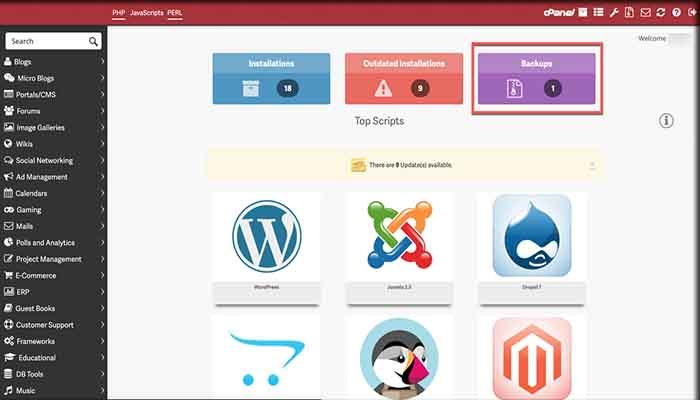Screen dimensions: 700x400
Task: Open the Installations summary card
Action: [271, 79]
